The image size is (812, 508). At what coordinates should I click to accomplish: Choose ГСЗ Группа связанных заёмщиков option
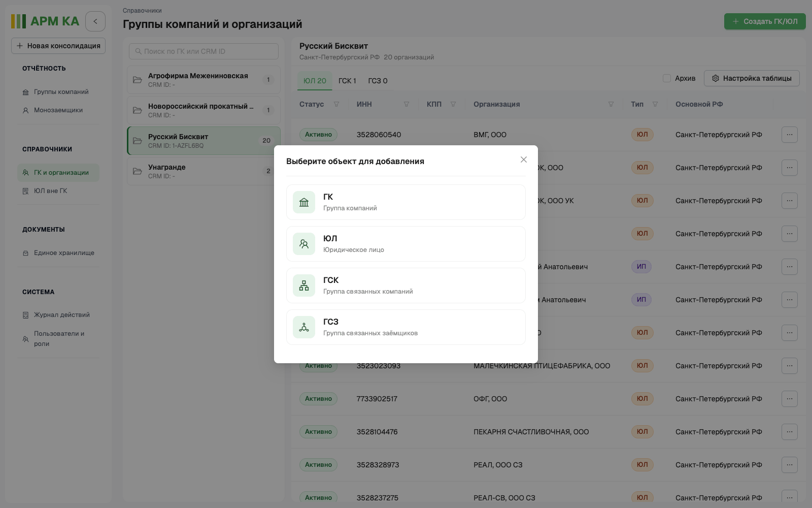pos(406,327)
